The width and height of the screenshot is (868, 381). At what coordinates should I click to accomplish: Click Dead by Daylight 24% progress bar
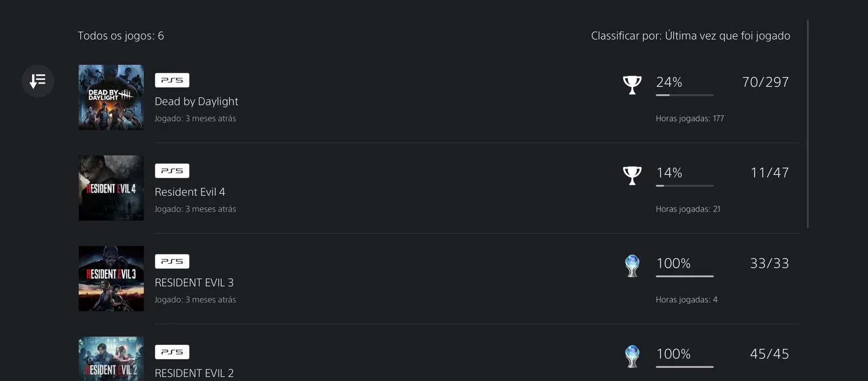[685, 95]
